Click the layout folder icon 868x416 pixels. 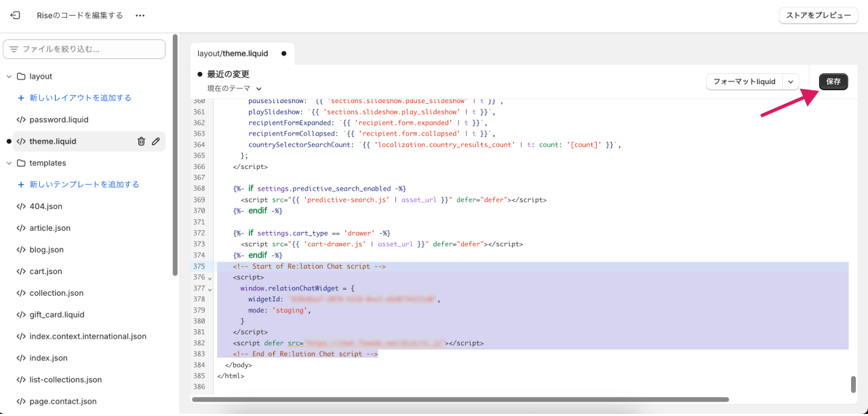click(x=21, y=77)
